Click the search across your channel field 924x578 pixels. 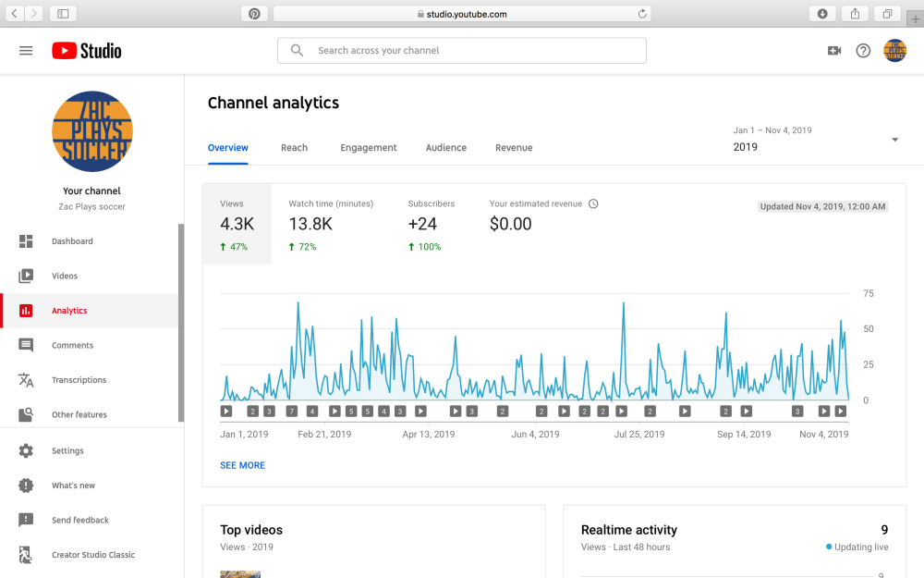[x=462, y=51]
